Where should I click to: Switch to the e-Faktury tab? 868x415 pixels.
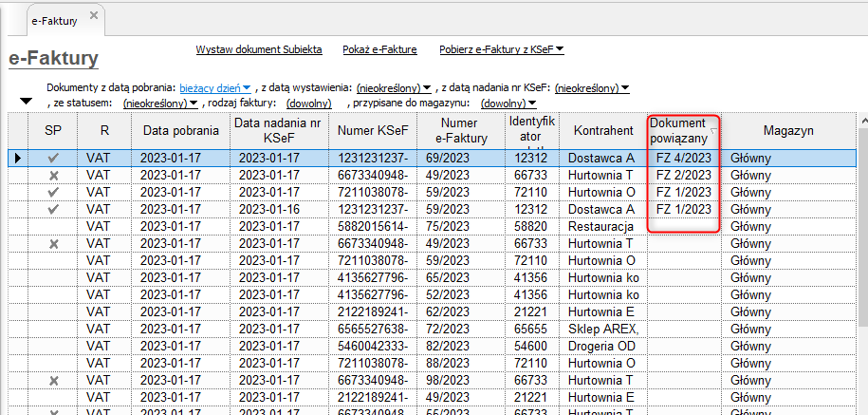[54, 21]
